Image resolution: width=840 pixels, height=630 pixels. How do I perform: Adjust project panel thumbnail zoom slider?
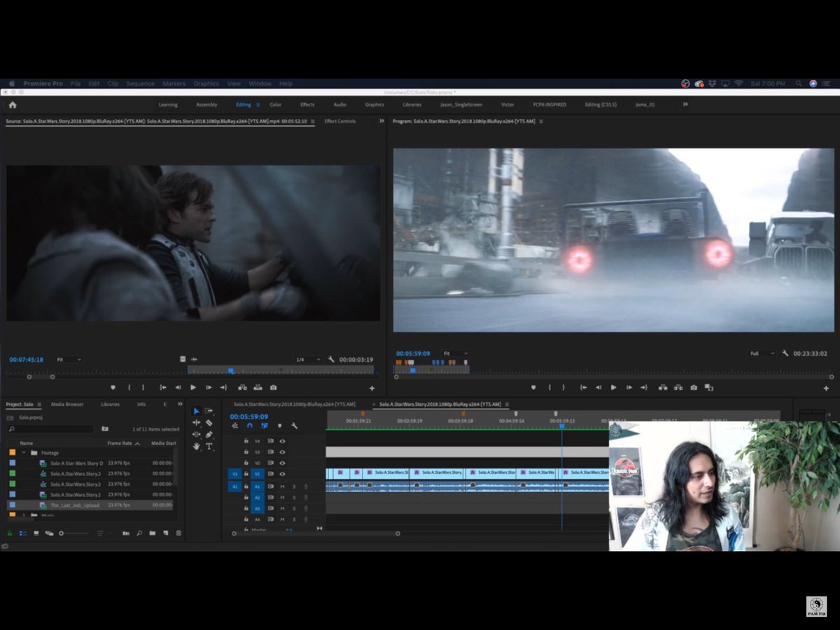tap(75, 533)
